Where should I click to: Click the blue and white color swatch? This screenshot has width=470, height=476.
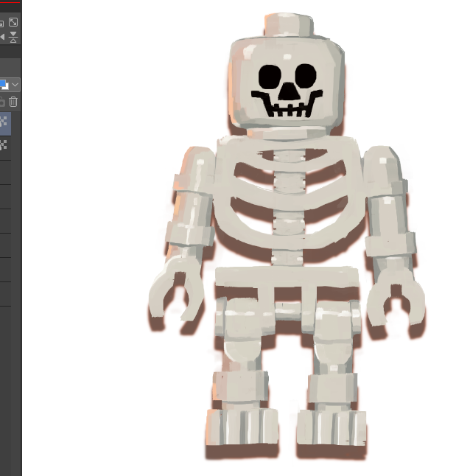pyautogui.click(x=4, y=85)
